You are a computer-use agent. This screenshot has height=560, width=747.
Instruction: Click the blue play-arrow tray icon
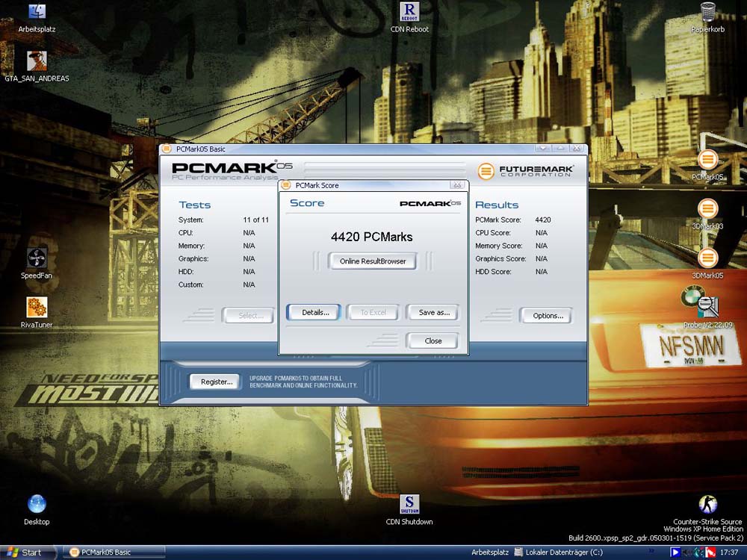[675, 553]
